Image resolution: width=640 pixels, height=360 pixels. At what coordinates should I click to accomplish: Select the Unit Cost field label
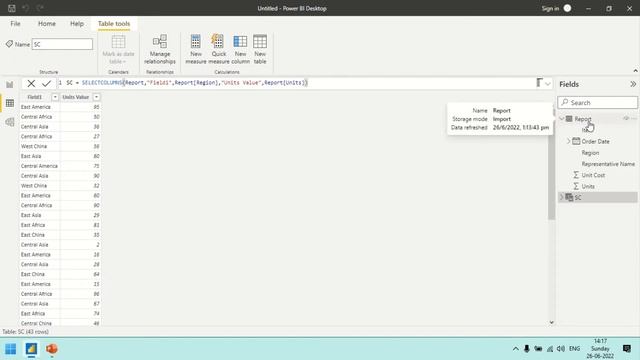pyautogui.click(x=593, y=175)
